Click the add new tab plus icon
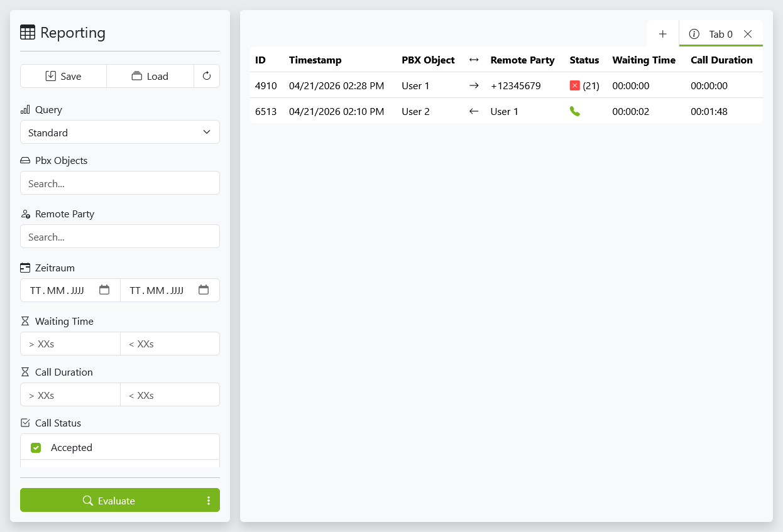783x532 pixels. click(662, 34)
